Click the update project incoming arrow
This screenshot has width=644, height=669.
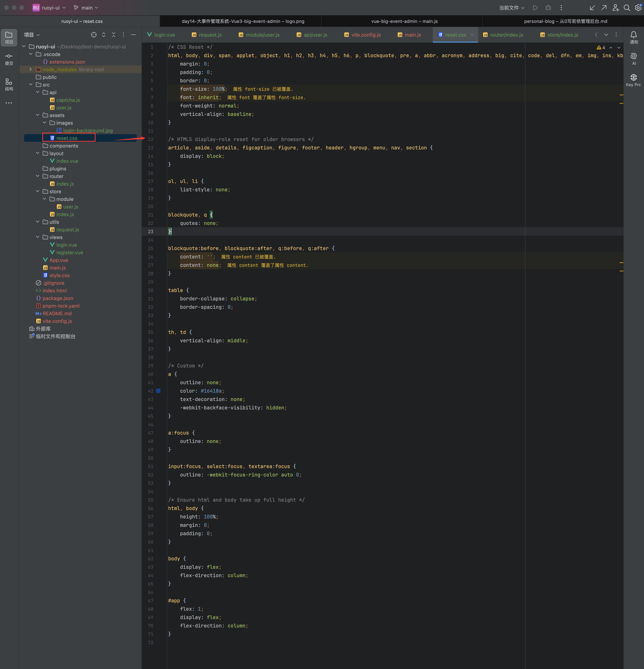click(x=593, y=7)
